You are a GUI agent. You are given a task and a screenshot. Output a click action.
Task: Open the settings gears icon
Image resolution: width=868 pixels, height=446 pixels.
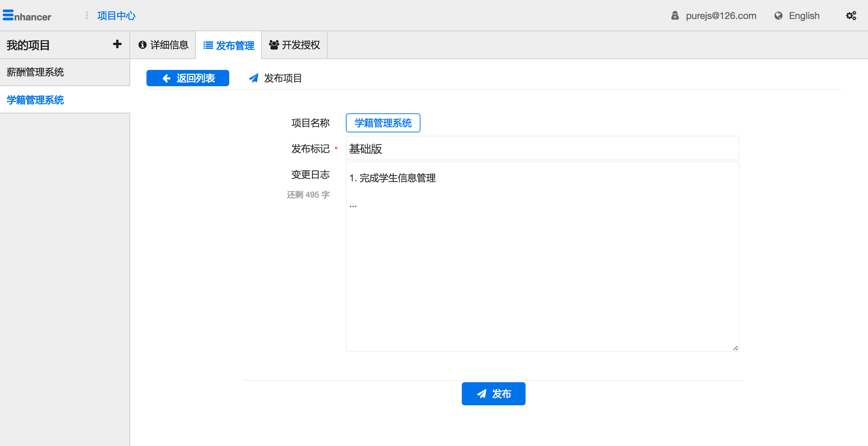tap(851, 16)
